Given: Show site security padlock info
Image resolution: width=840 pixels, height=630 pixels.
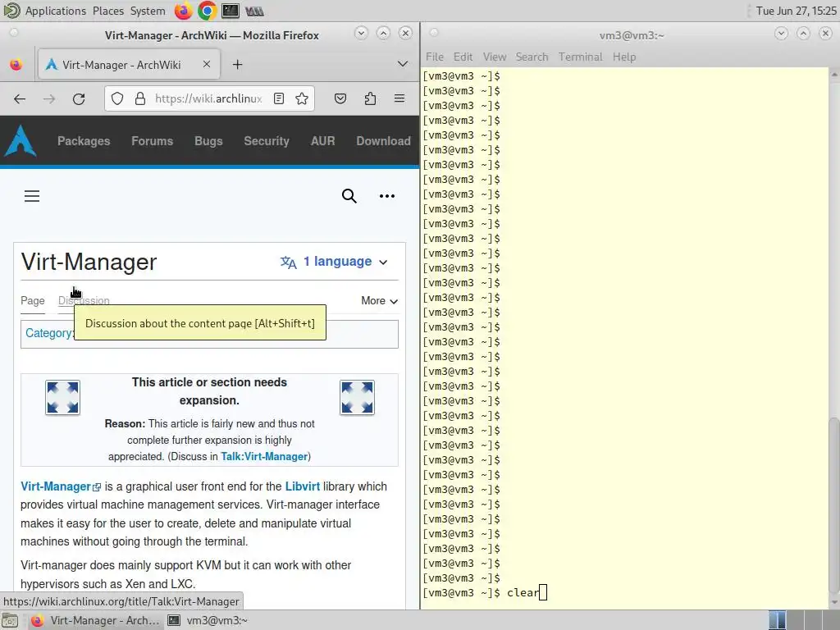Looking at the screenshot, I should [x=139, y=98].
